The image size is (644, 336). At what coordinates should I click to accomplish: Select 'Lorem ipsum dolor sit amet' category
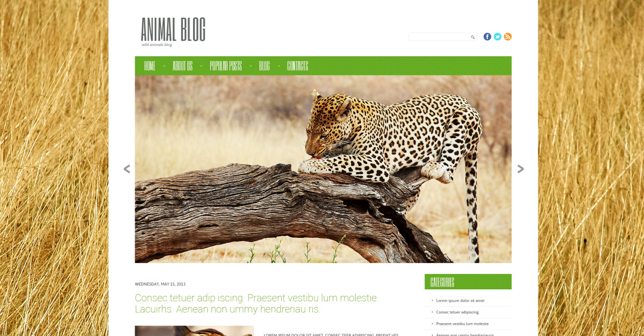[460, 301]
